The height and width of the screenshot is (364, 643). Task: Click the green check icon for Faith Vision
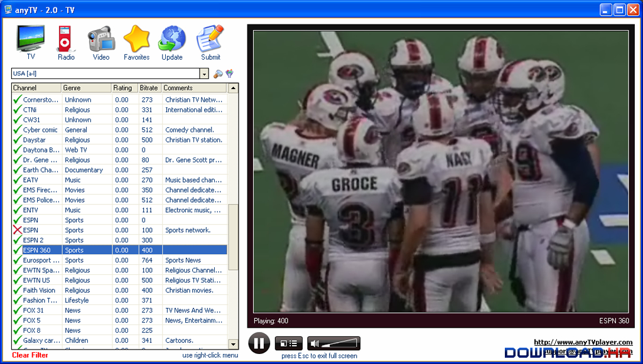click(17, 290)
